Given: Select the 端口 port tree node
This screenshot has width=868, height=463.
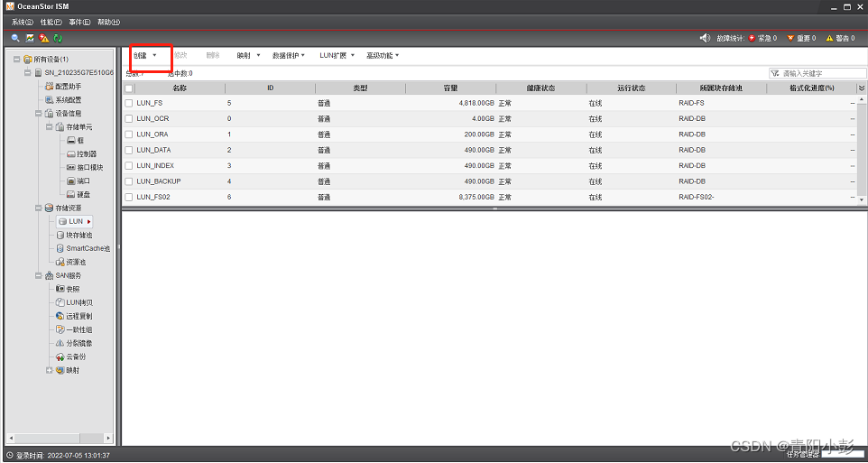Looking at the screenshot, I should point(78,181).
